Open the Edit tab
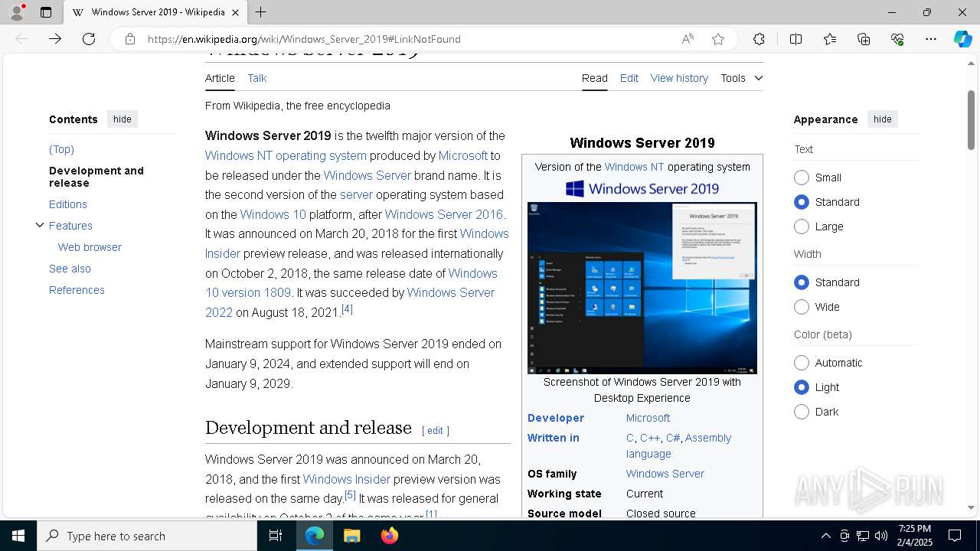The width and height of the screenshot is (980, 551). pos(629,78)
